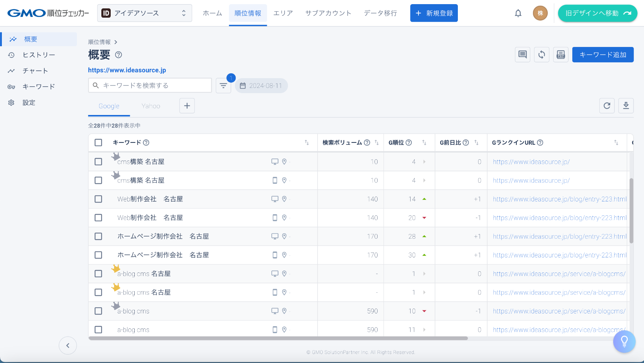Sort by 検索ボリューム column arrows
This screenshot has width=644, height=363.
coord(376,143)
